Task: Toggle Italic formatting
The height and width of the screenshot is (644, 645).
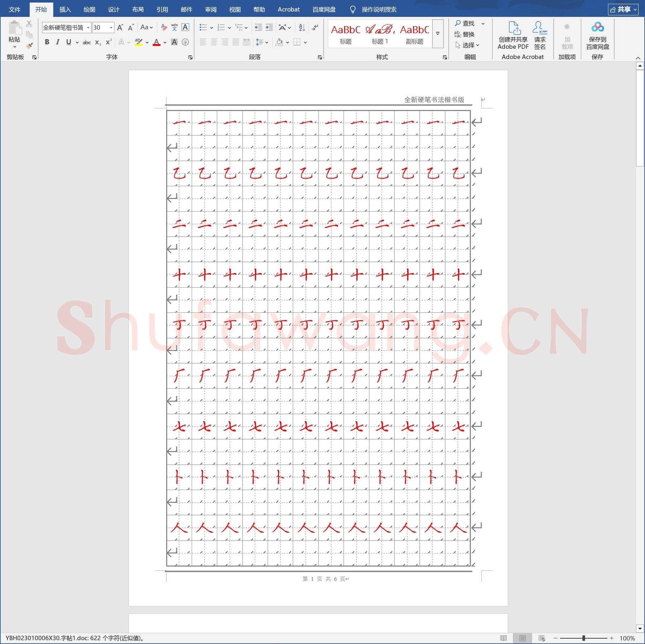Action: pyautogui.click(x=58, y=42)
